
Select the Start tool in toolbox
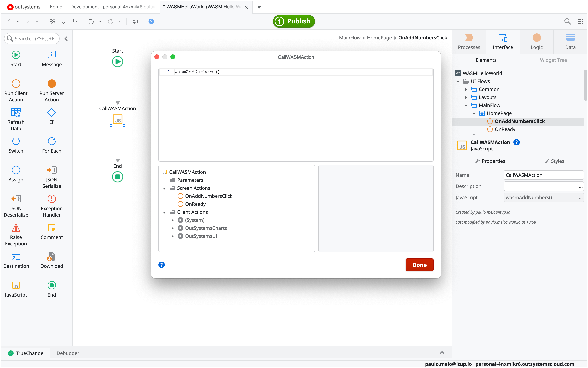coord(16,59)
